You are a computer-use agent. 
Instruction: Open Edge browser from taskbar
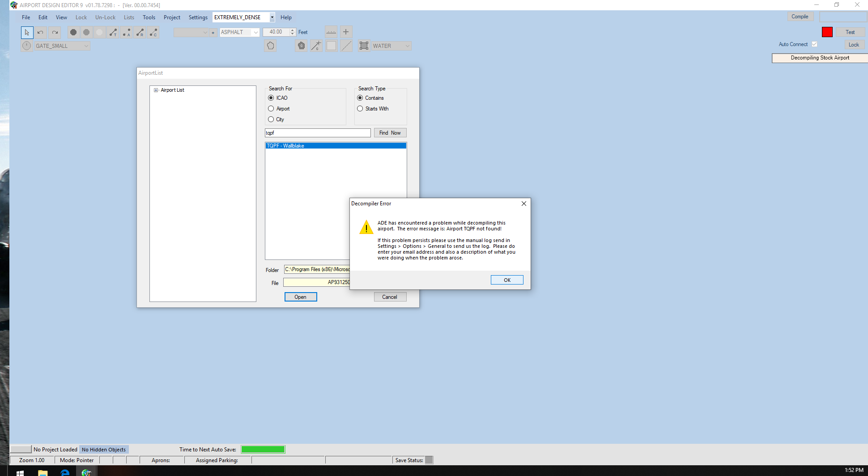pos(65,472)
